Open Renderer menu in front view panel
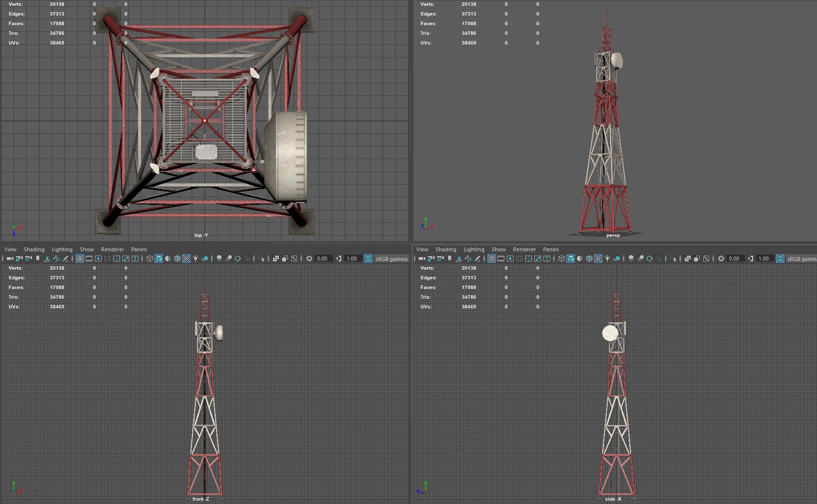This screenshot has height=504, width=817. click(x=112, y=249)
